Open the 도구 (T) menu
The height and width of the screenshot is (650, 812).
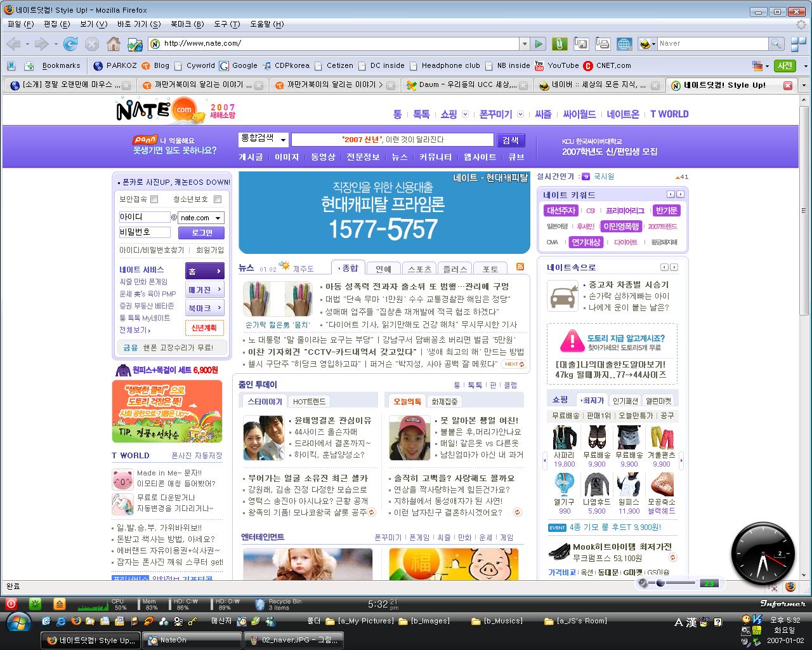coord(227,24)
